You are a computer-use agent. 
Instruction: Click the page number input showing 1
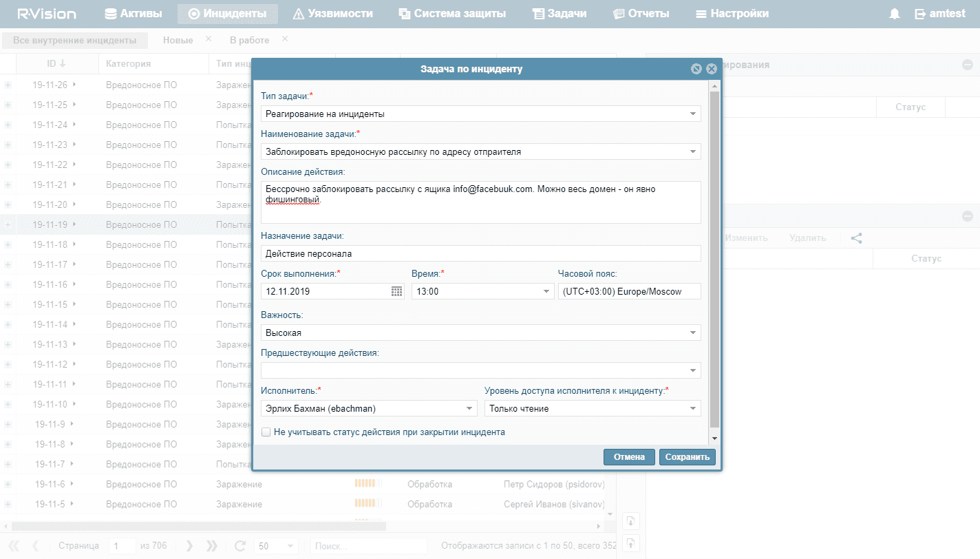click(x=123, y=546)
